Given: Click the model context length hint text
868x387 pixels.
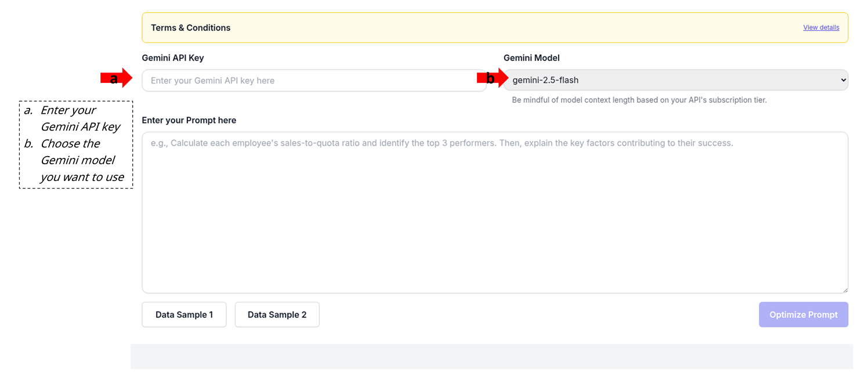Looking at the screenshot, I should 639,100.
